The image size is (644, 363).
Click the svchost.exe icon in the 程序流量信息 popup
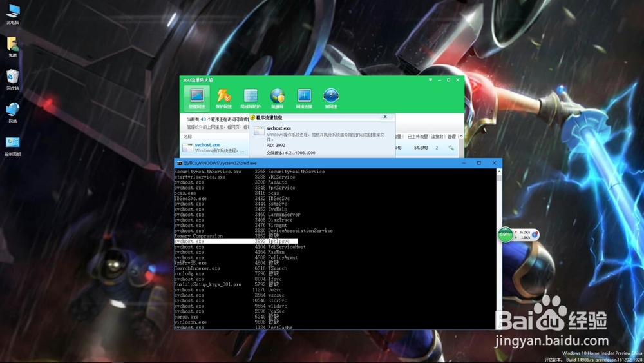pyautogui.click(x=259, y=131)
